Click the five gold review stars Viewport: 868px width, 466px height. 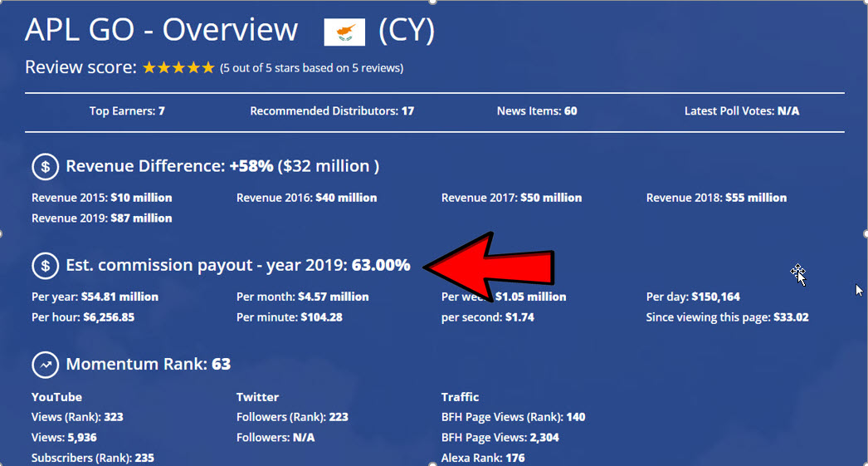point(178,68)
